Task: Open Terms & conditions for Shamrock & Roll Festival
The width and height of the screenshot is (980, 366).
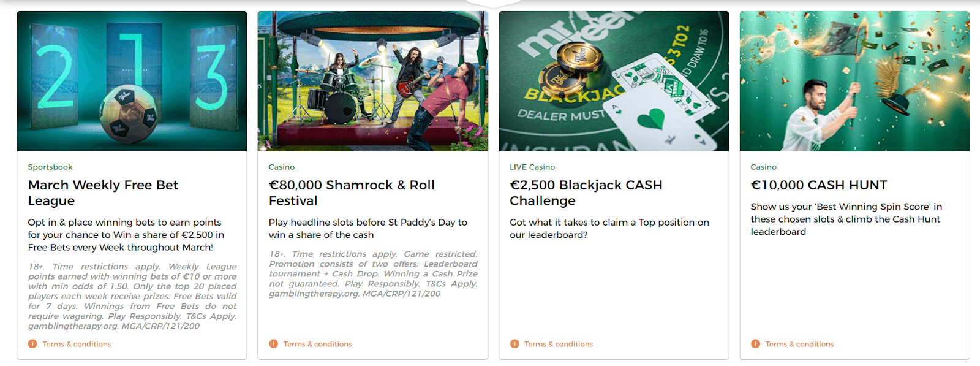Action: click(x=317, y=344)
